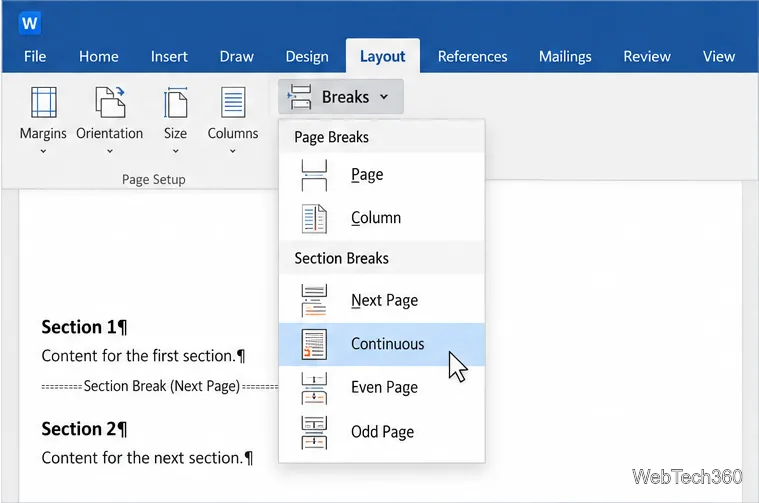
Task: Insert an Odd Page section break
Action: (381, 432)
